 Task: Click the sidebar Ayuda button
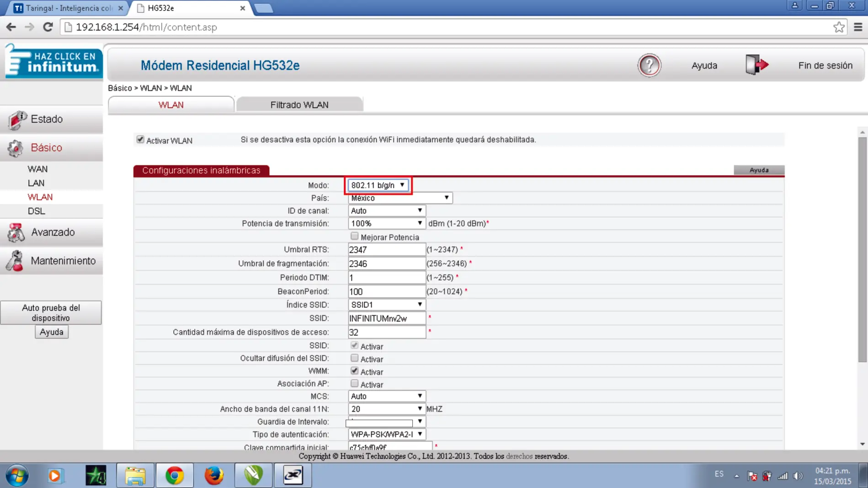52,332
